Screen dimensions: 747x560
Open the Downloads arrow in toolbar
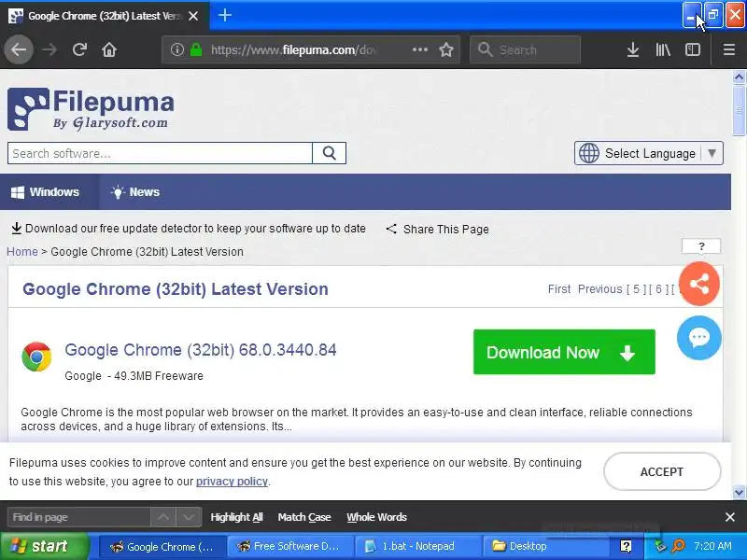[x=633, y=49]
